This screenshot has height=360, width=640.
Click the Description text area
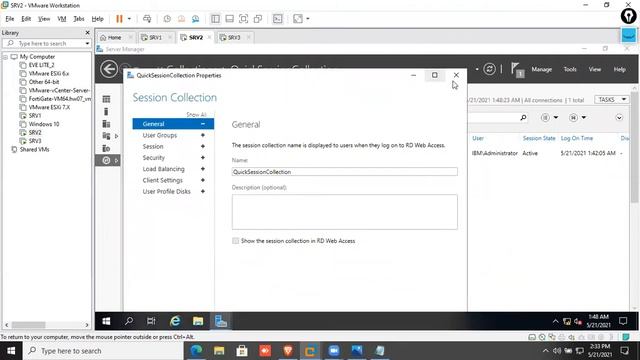[x=344, y=212]
